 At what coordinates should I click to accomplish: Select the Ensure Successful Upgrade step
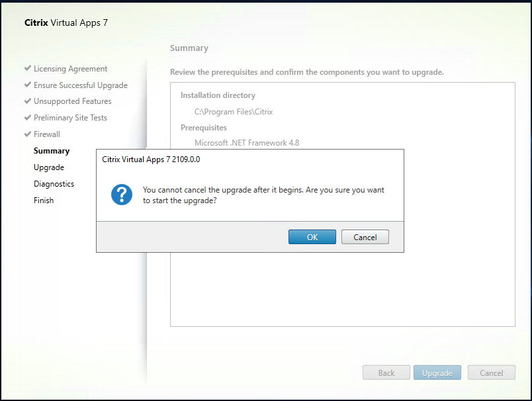point(81,85)
